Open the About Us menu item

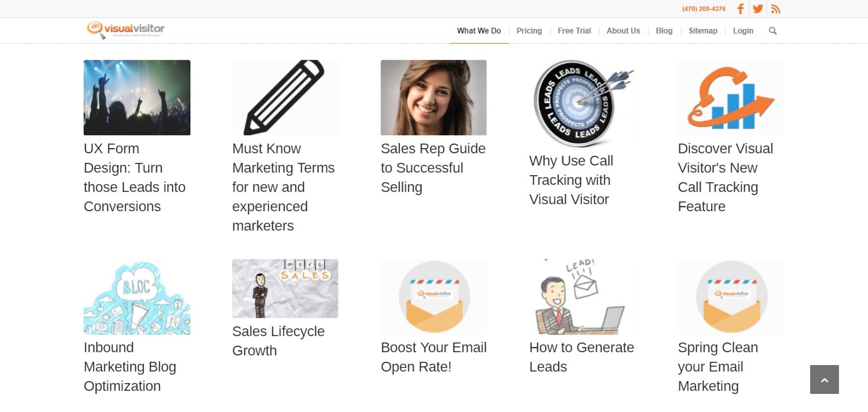tap(623, 31)
